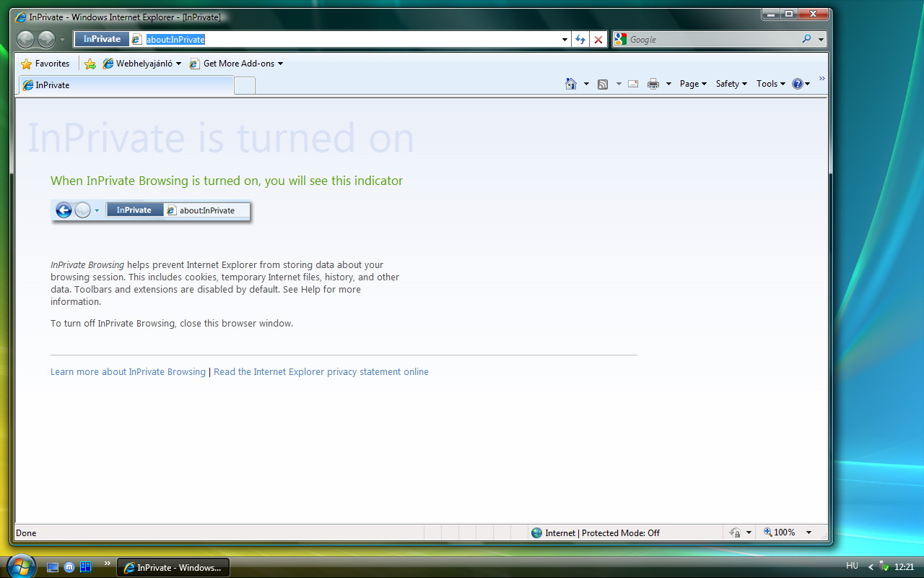Open the Page menu dropdown

click(693, 84)
